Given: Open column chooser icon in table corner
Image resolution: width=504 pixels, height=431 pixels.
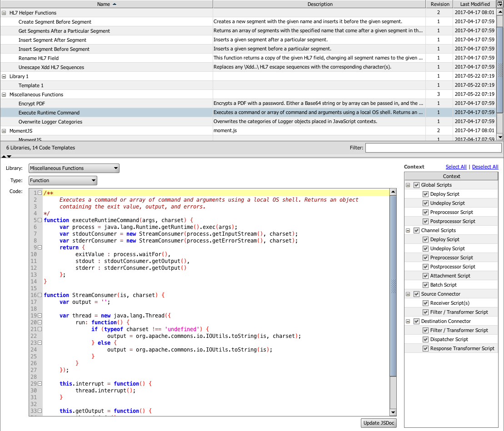Looking at the screenshot, I should pyautogui.click(x=500, y=4).
